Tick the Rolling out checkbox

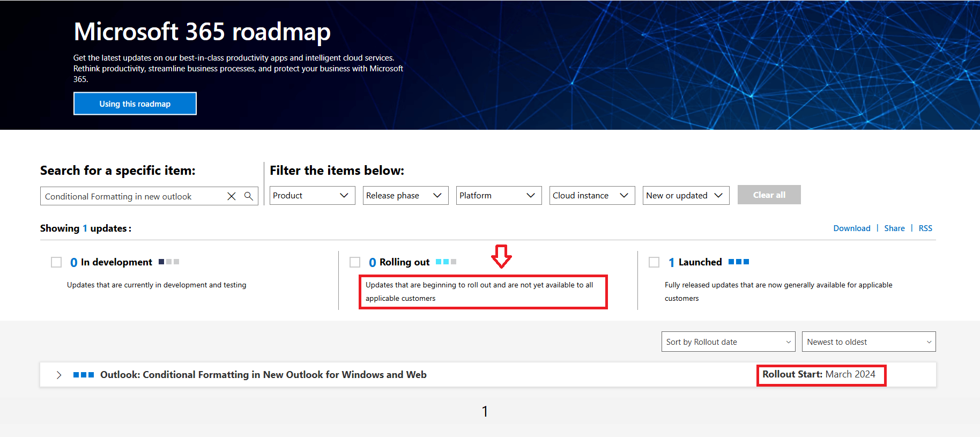(x=355, y=262)
